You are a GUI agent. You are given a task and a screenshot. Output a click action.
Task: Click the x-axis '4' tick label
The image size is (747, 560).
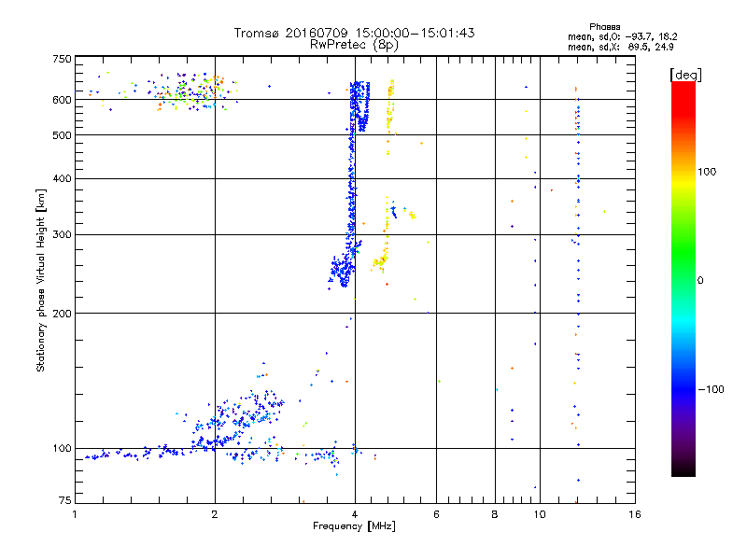(x=355, y=514)
